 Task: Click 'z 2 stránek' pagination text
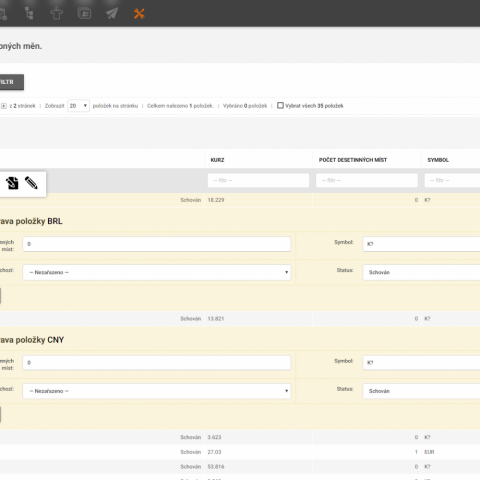click(x=23, y=106)
